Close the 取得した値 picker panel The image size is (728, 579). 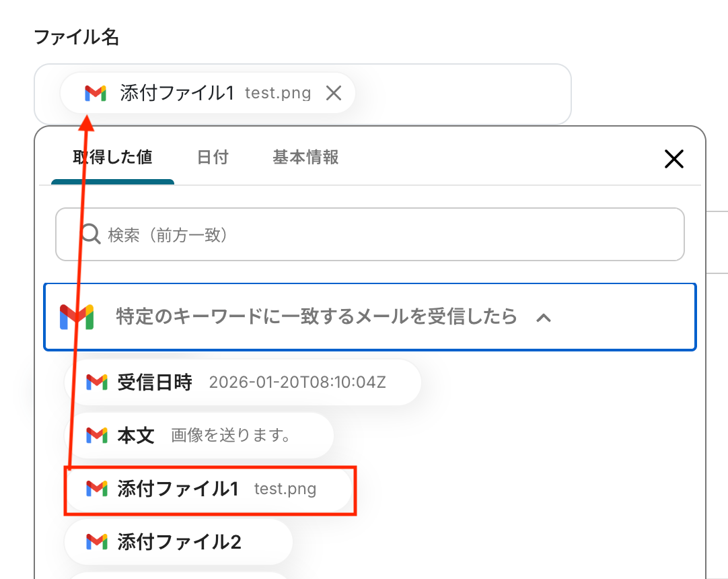(x=674, y=159)
